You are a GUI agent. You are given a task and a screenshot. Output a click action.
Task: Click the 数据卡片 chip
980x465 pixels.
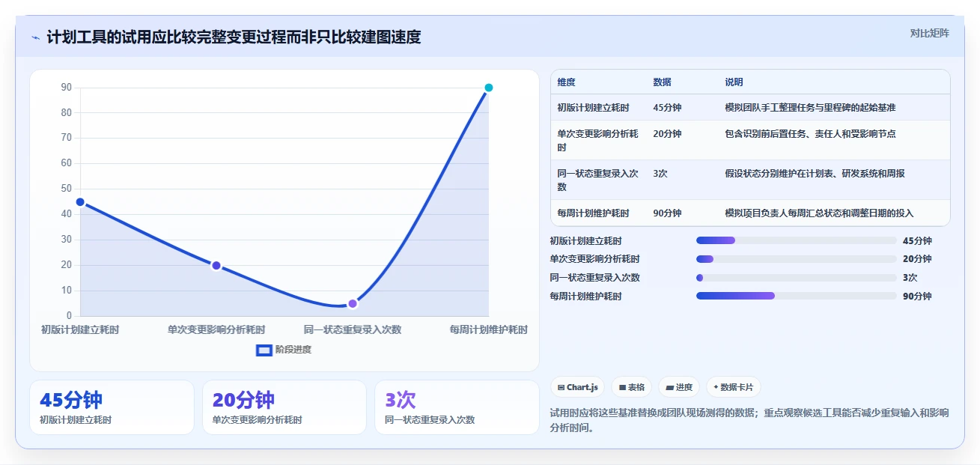pos(734,387)
